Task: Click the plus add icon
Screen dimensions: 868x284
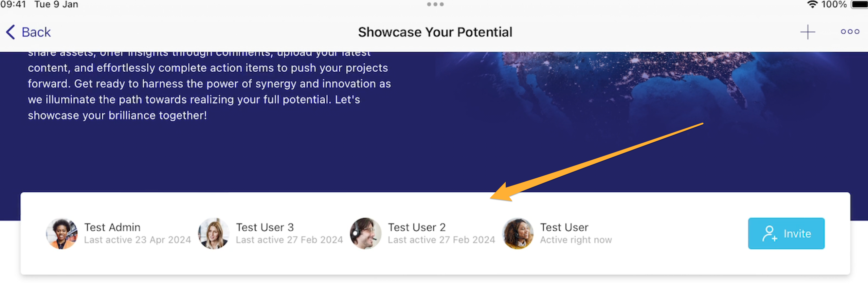Action: pyautogui.click(x=808, y=32)
